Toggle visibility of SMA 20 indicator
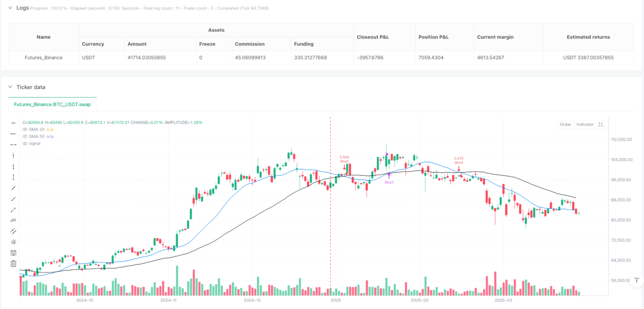Image resolution: width=644 pixels, height=309 pixels. pyautogui.click(x=25, y=129)
